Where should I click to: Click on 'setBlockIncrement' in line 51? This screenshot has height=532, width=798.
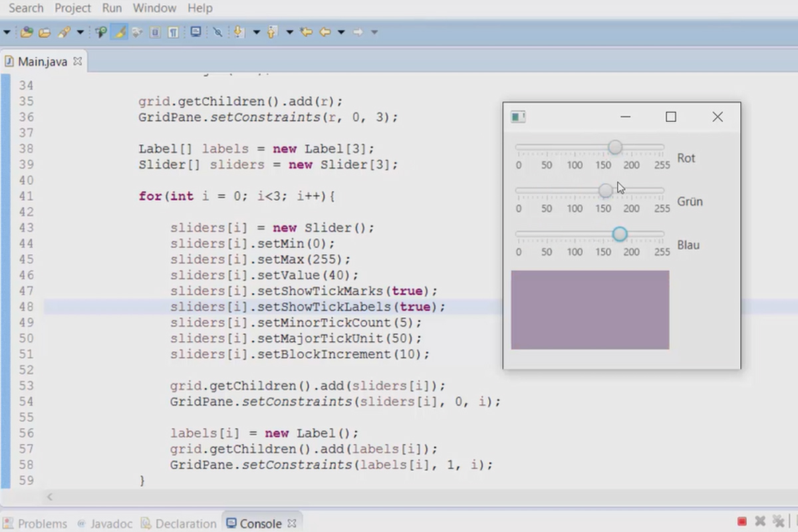pyautogui.click(x=324, y=354)
